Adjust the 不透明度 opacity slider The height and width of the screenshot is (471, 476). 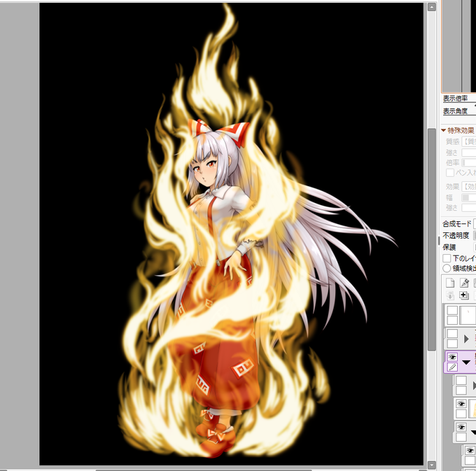tap(475, 235)
